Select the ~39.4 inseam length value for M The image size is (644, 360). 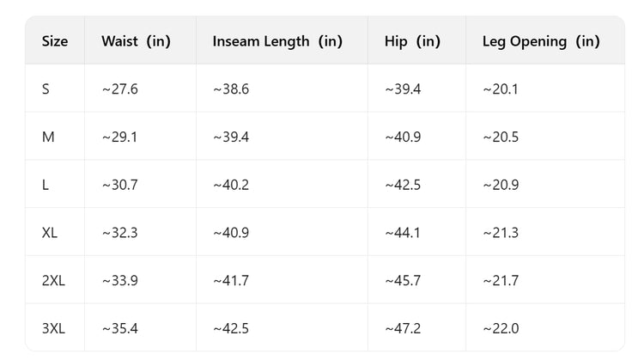(x=231, y=137)
